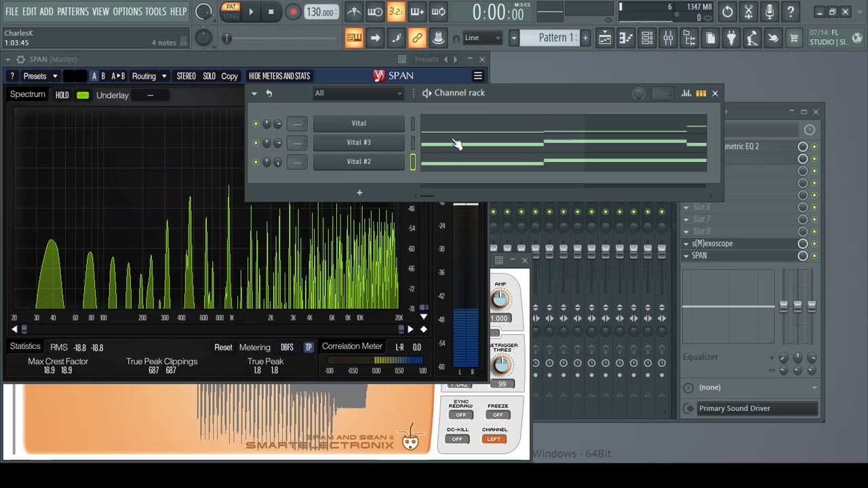Viewport: 868px width, 488px height.
Task: Toggle wait for input before recording
Action: (375, 12)
